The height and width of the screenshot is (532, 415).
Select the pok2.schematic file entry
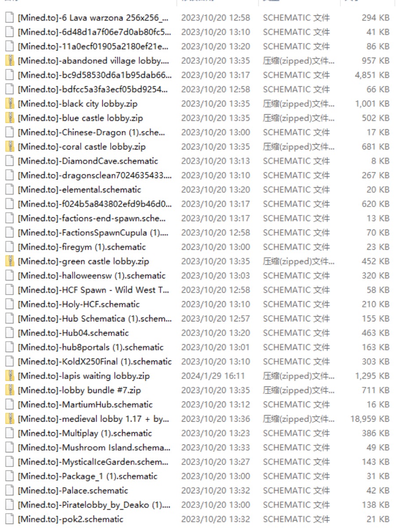pyautogui.click(x=70, y=519)
